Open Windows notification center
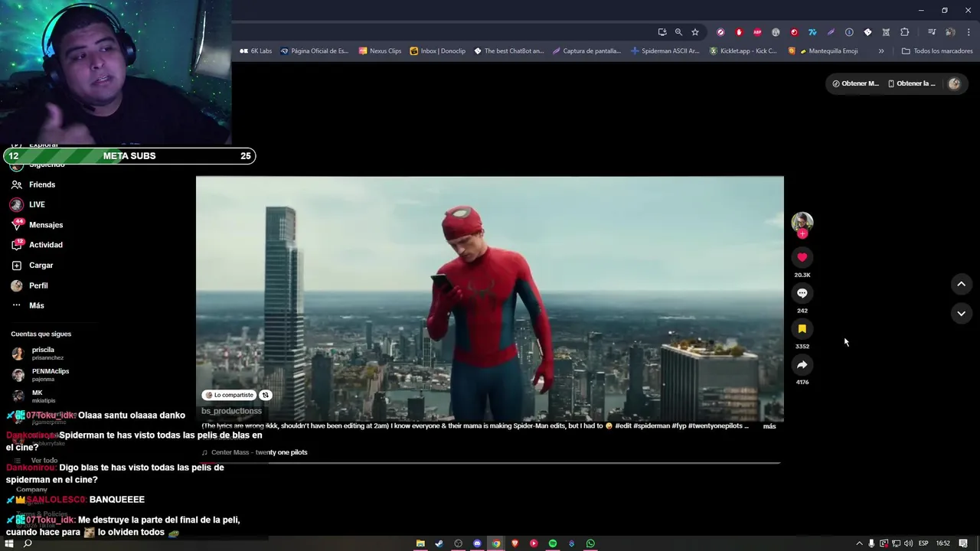Viewport: 980px width, 551px height. pos(963,543)
